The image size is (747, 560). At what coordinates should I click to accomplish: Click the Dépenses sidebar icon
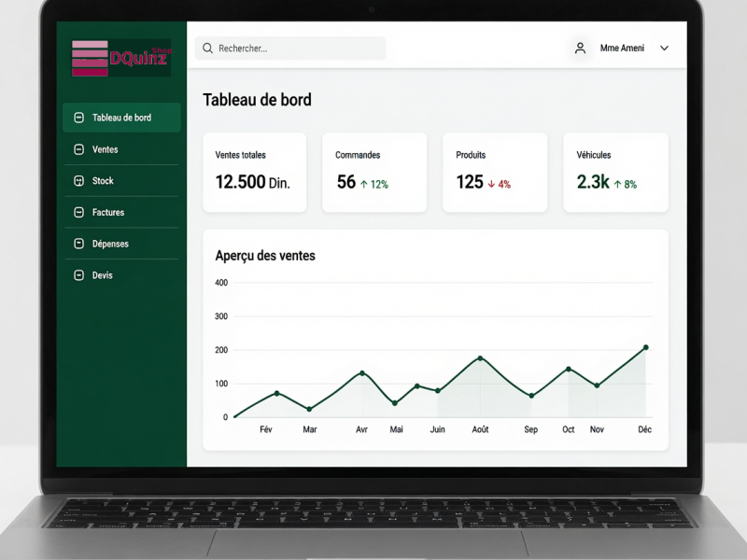[79, 244]
